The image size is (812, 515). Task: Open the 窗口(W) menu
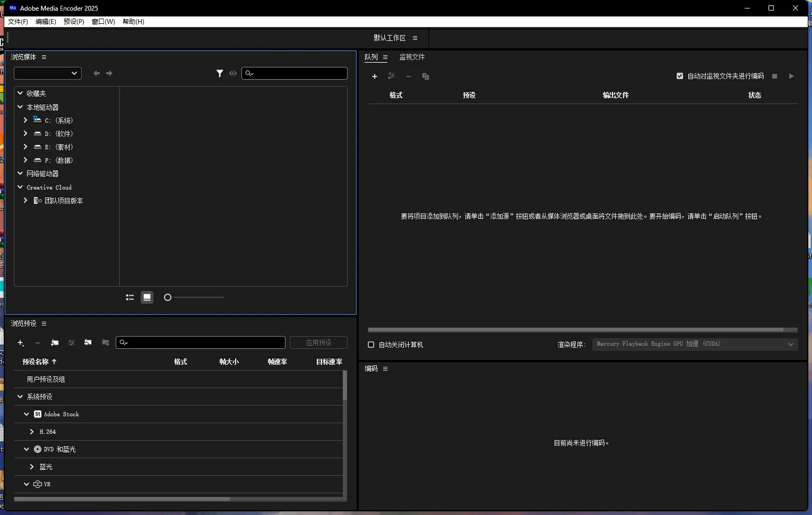click(x=103, y=22)
